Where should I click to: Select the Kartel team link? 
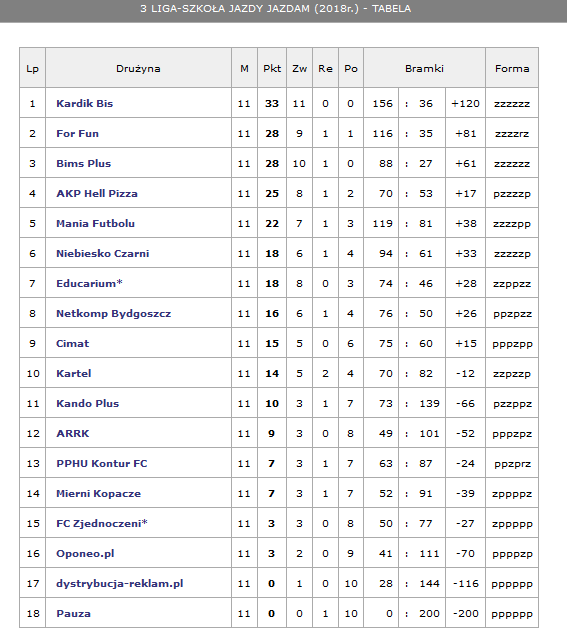click(x=74, y=374)
